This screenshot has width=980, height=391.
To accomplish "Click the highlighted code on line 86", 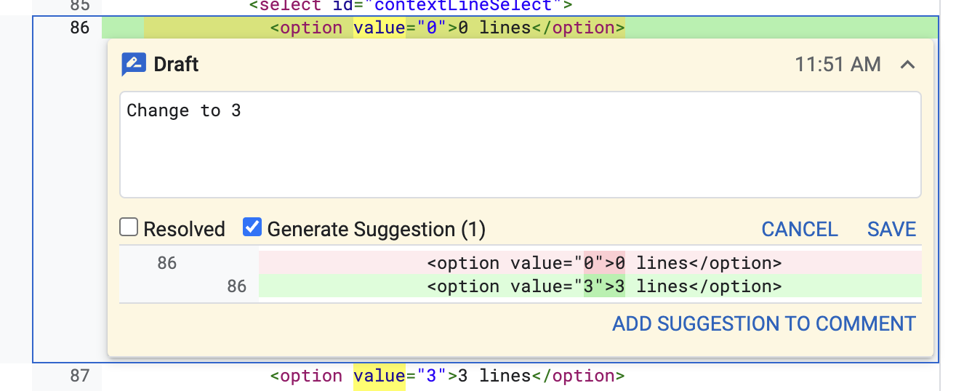I will [x=446, y=28].
